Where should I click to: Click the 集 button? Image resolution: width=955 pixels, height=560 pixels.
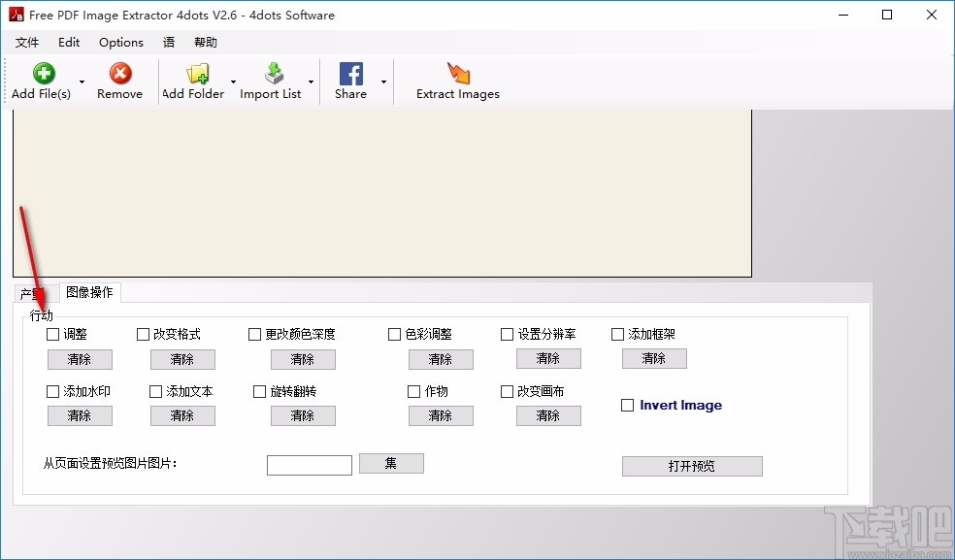coord(391,463)
